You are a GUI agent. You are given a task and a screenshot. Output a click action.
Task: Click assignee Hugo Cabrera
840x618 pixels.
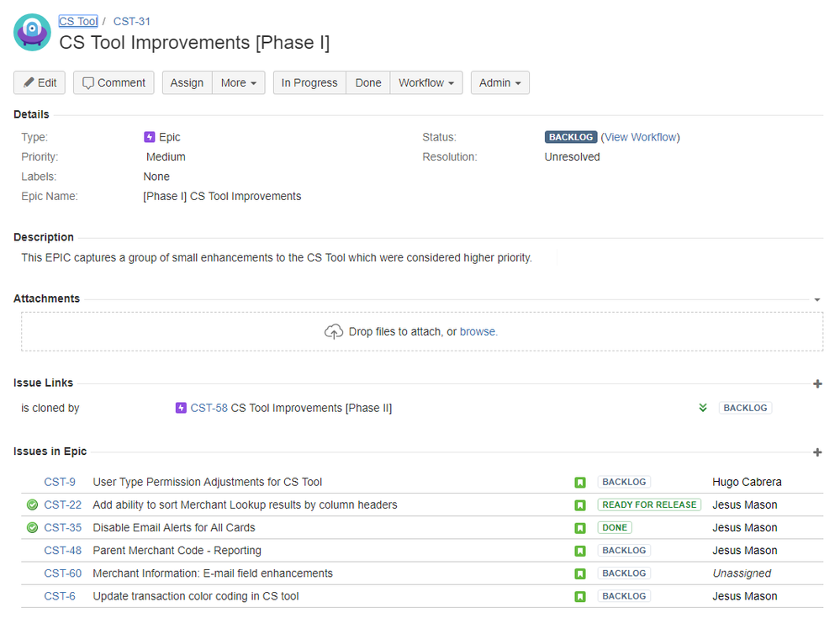(x=747, y=482)
